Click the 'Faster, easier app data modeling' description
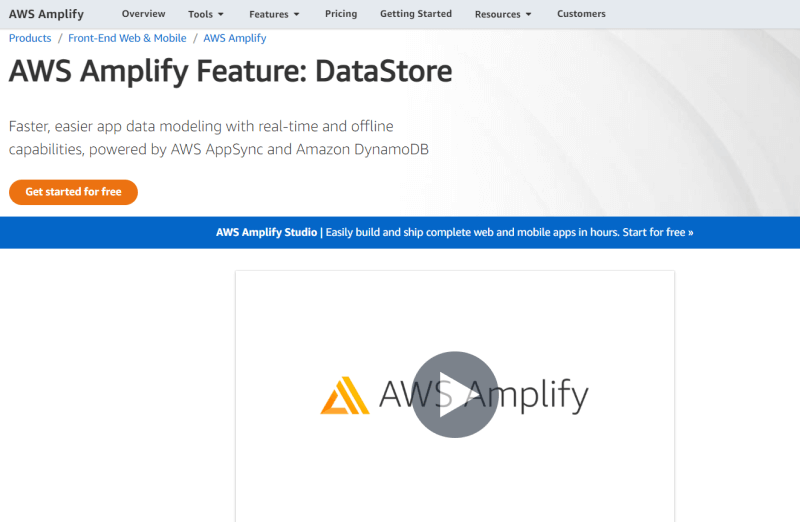 [x=219, y=138]
